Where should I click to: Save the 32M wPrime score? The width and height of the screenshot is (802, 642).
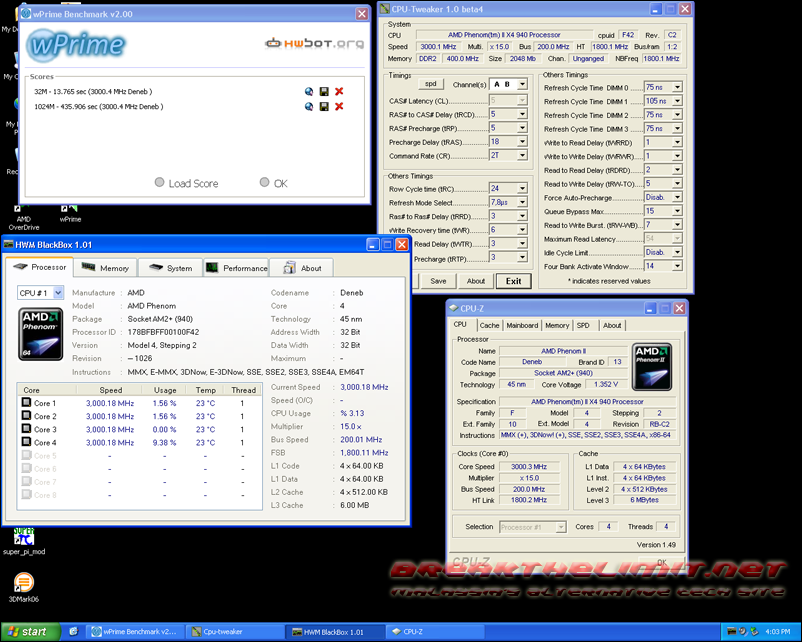pos(324,92)
